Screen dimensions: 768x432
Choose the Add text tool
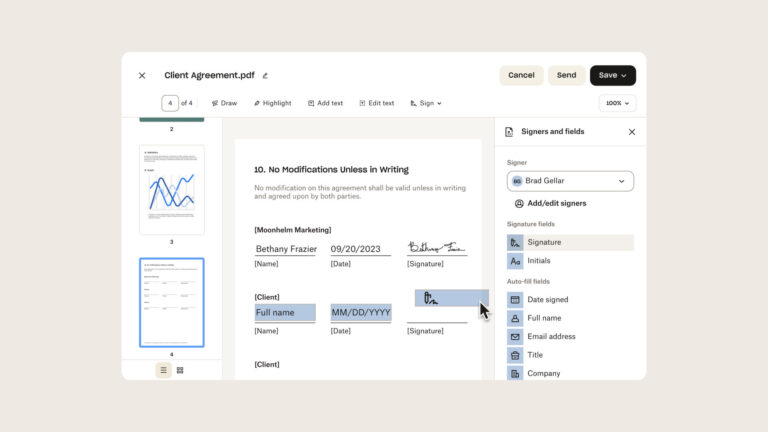(x=325, y=103)
